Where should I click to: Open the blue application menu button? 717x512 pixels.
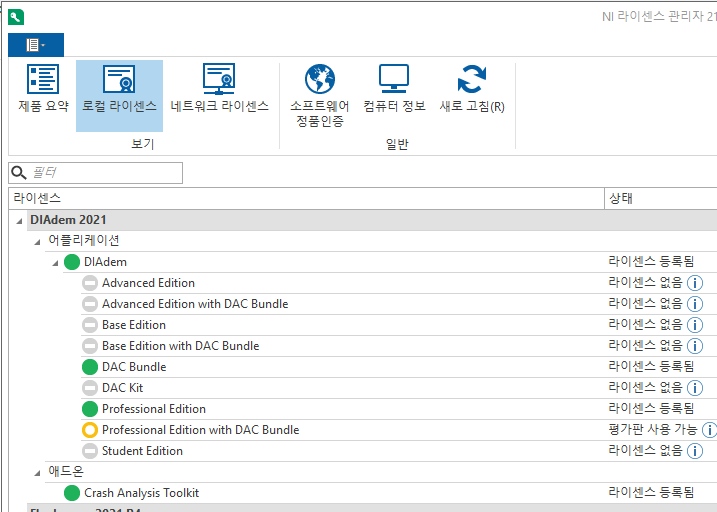tap(36, 45)
